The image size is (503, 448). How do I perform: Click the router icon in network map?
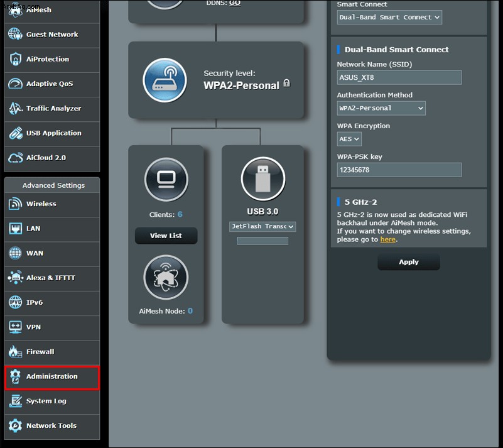(x=165, y=80)
